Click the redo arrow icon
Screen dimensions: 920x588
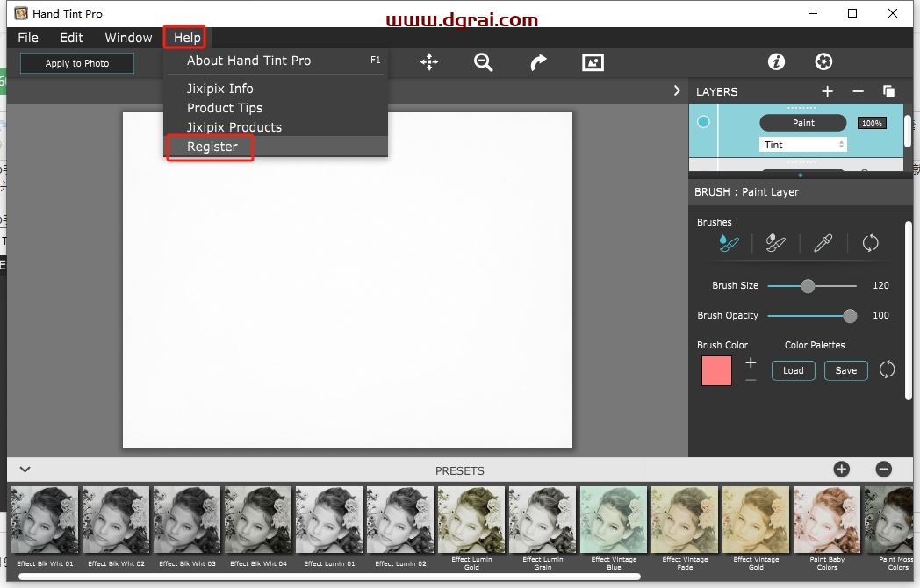(x=538, y=62)
